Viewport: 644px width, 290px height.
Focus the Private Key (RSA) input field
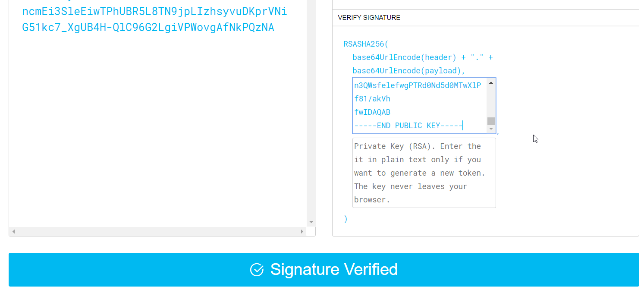(424, 173)
